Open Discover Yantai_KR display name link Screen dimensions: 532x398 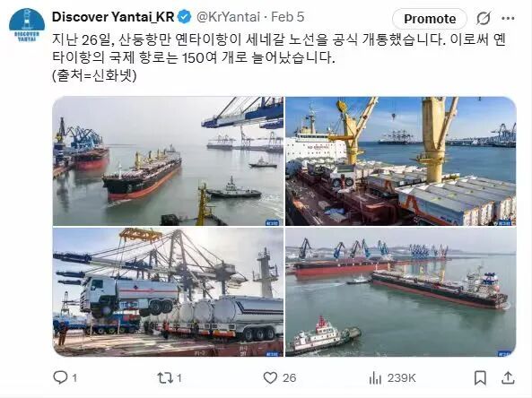click(113, 17)
